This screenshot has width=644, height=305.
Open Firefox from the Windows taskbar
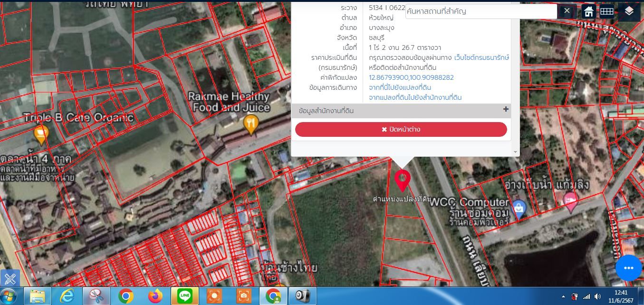(155, 296)
